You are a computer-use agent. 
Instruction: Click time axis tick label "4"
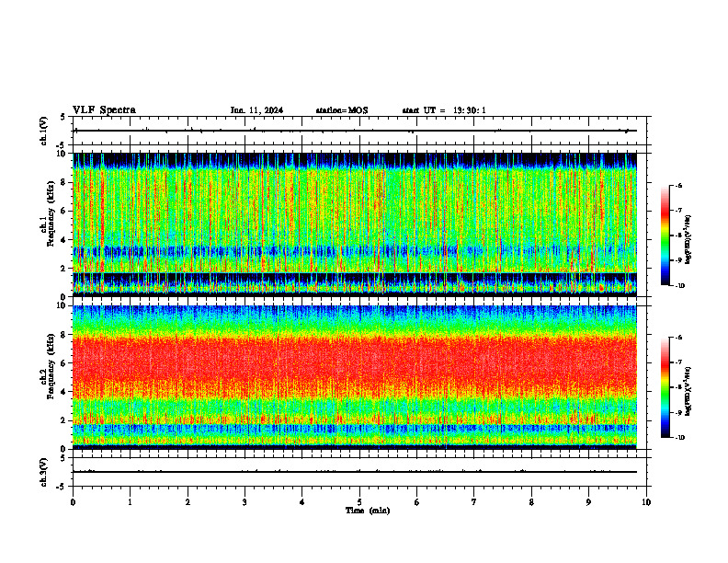[302, 502]
